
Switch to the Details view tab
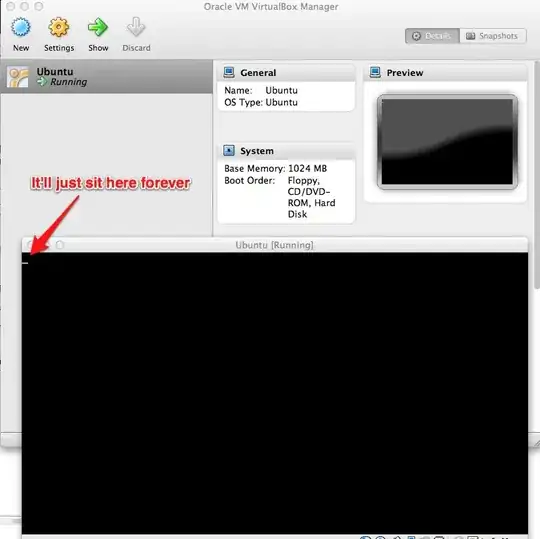click(x=432, y=36)
